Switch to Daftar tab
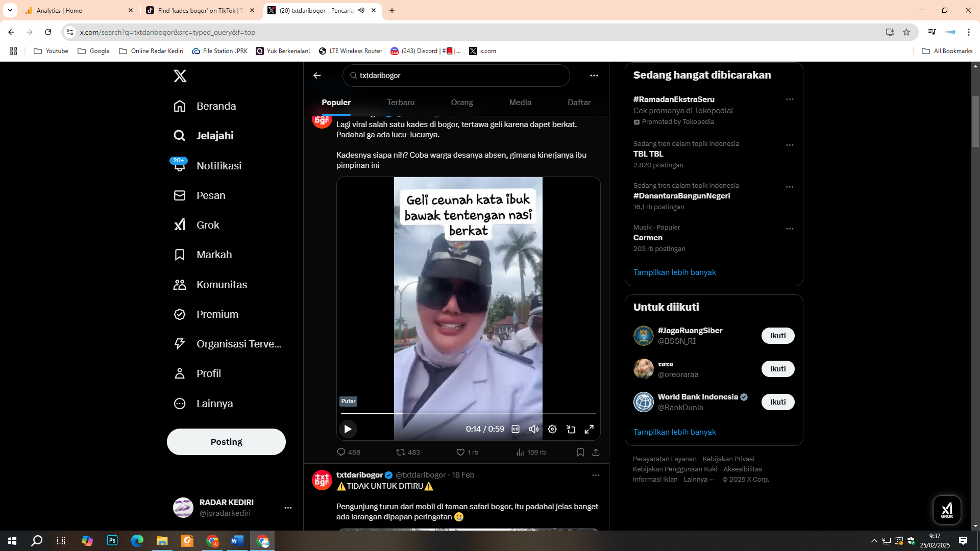This screenshot has height=551, width=980. (579, 103)
